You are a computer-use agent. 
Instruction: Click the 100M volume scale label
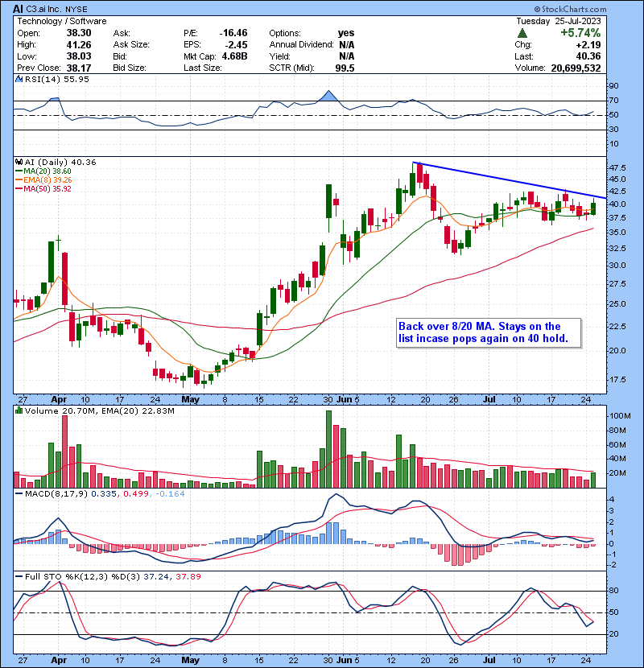(620, 416)
